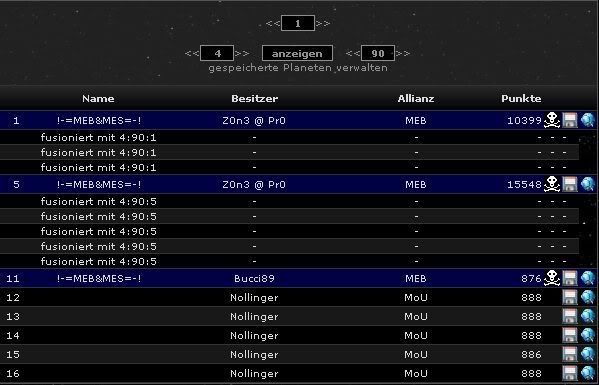The width and height of the screenshot is (599, 385).
Task: Save planet 16 with the floppy disk icon
Action: [570, 373]
